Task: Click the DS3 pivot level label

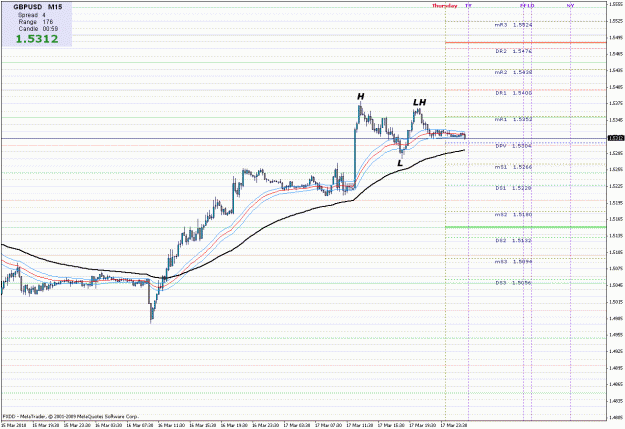Action: (x=513, y=283)
